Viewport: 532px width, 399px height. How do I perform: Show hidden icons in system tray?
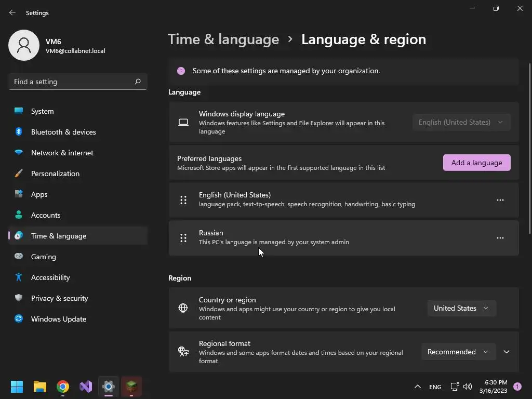pyautogui.click(x=418, y=387)
